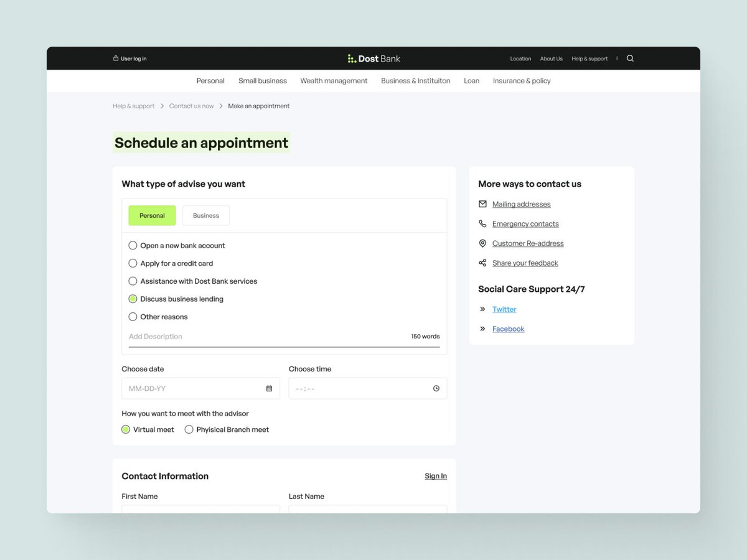
Task: Click the map pin icon for re-address
Action: point(482,243)
